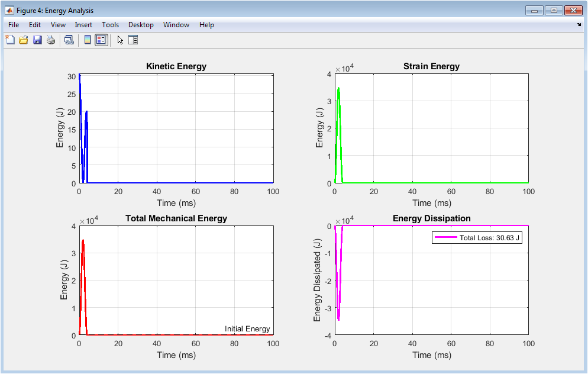
Task: Toggle the Insert Colorbar button
Action: (88, 40)
